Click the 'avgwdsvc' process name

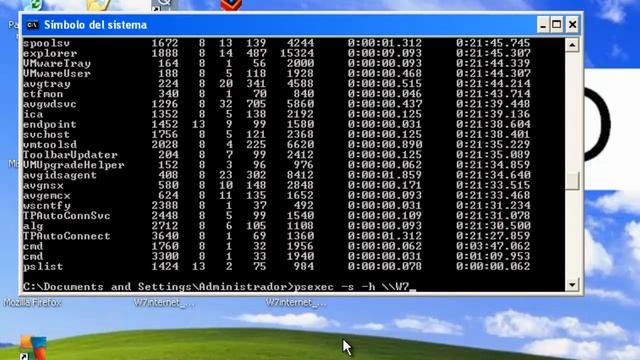coord(50,104)
